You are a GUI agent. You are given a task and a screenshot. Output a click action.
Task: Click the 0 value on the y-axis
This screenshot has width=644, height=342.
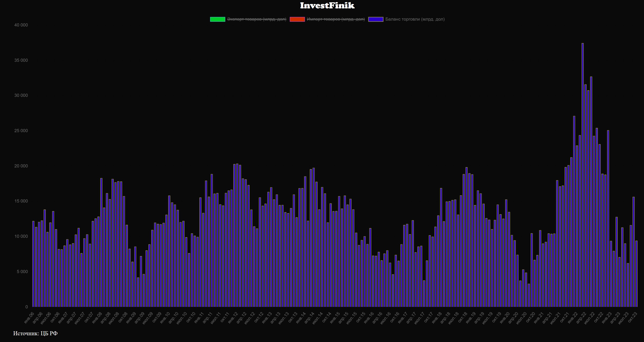(27, 307)
